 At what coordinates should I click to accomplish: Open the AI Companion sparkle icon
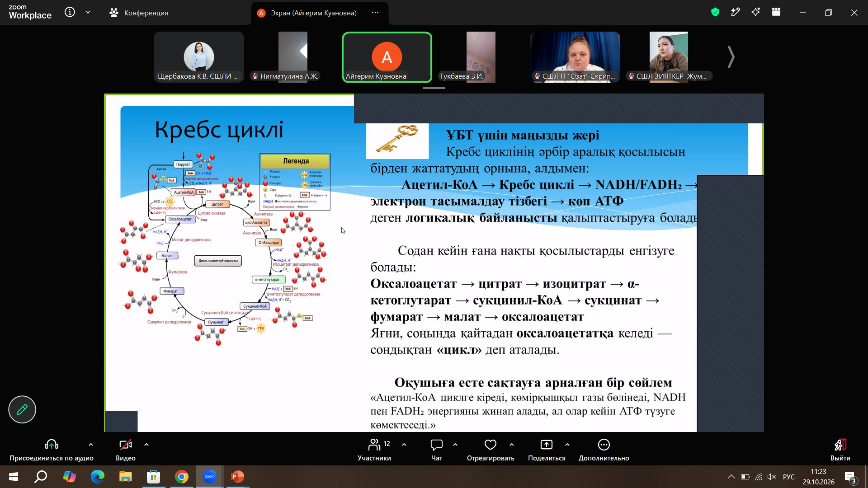(756, 12)
